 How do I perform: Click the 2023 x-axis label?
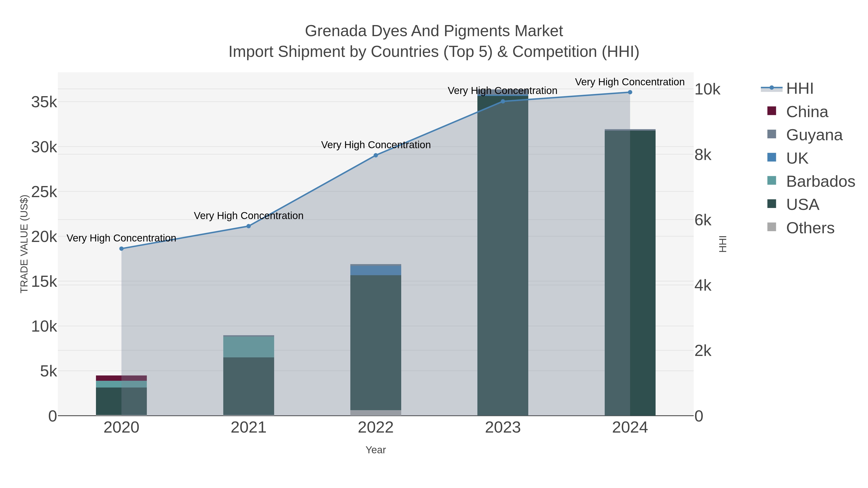(x=503, y=428)
